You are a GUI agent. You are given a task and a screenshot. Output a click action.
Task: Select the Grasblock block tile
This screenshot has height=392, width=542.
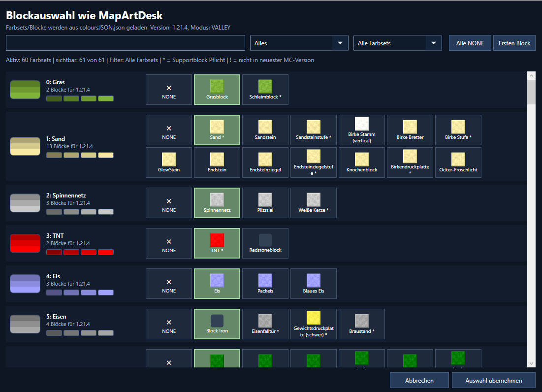217,90
